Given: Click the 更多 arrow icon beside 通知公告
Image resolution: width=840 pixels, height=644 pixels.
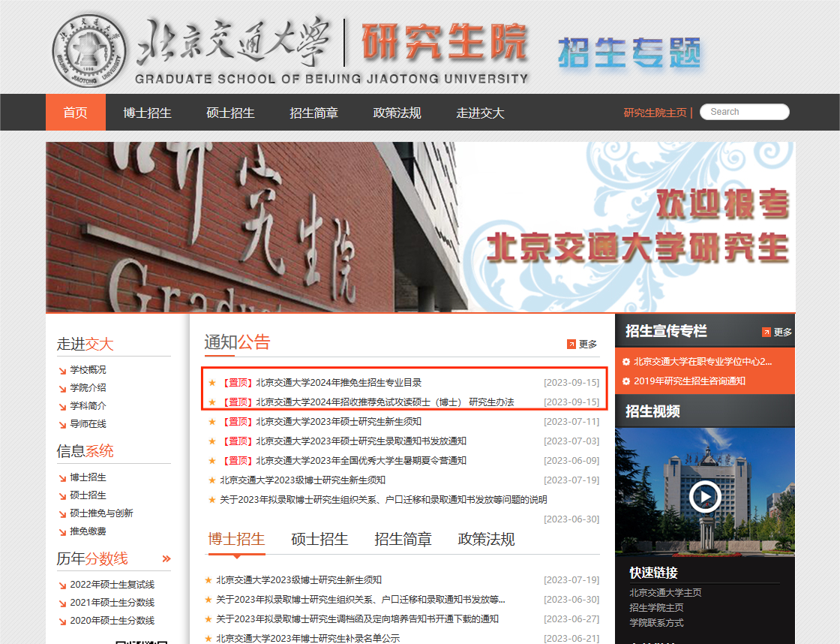Looking at the screenshot, I should [571, 345].
